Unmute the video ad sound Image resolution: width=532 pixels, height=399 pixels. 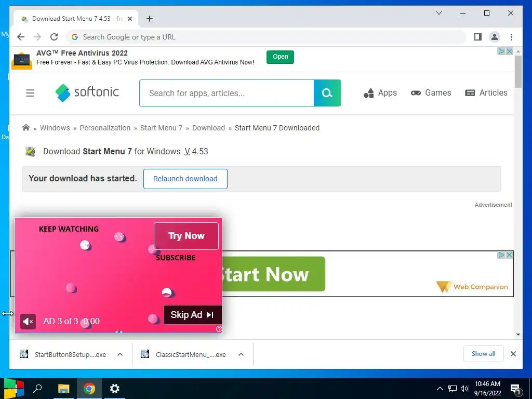(28, 322)
